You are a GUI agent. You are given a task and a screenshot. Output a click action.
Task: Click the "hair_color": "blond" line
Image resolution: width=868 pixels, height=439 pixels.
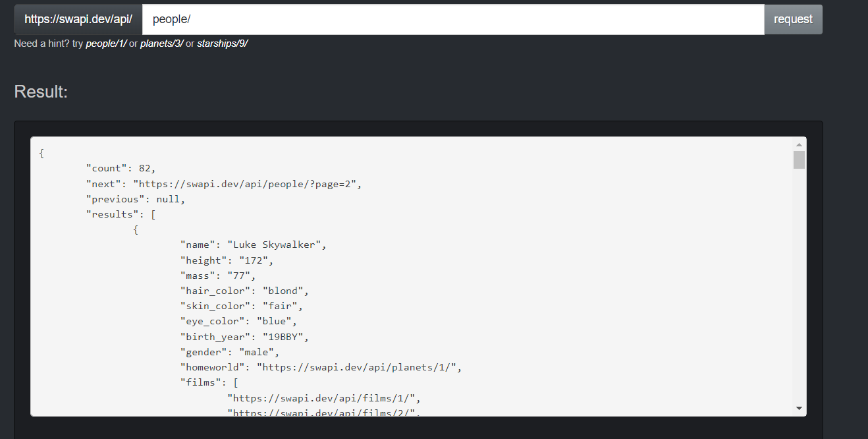click(x=245, y=291)
